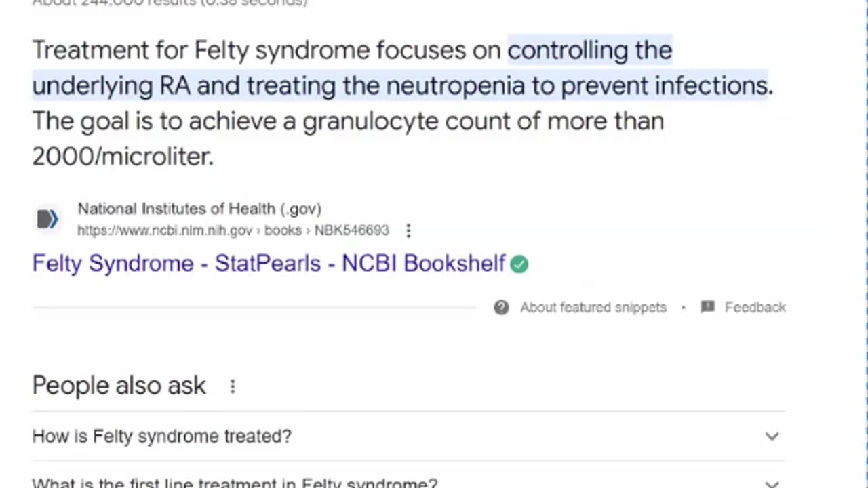Viewport: 868px width, 488px height.
Task: Open "What is the first line treatment" question
Action: 235,483
